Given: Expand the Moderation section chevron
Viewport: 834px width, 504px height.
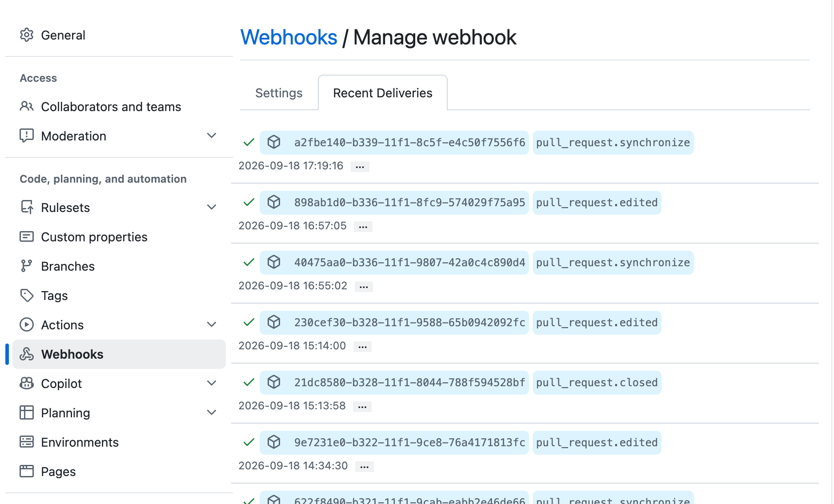Looking at the screenshot, I should click(x=212, y=136).
